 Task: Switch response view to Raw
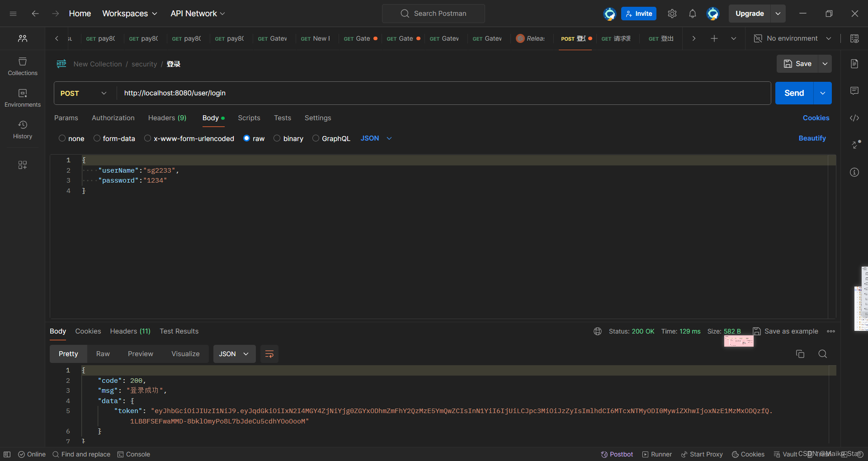tap(103, 354)
